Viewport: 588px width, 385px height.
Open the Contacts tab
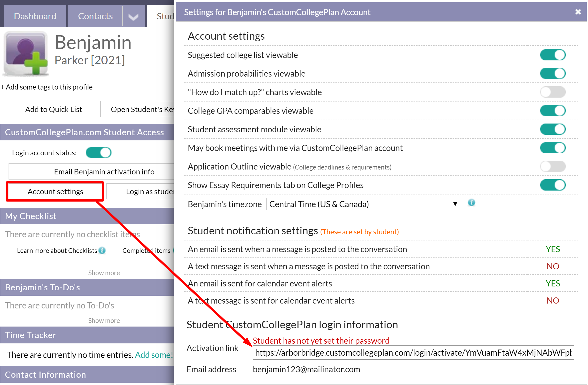click(x=95, y=16)
